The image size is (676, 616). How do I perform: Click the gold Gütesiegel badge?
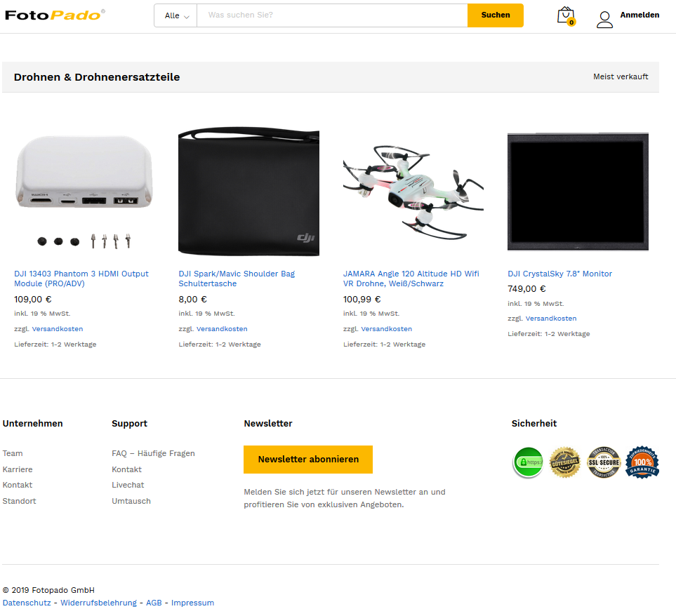click(x=564, y=462)
